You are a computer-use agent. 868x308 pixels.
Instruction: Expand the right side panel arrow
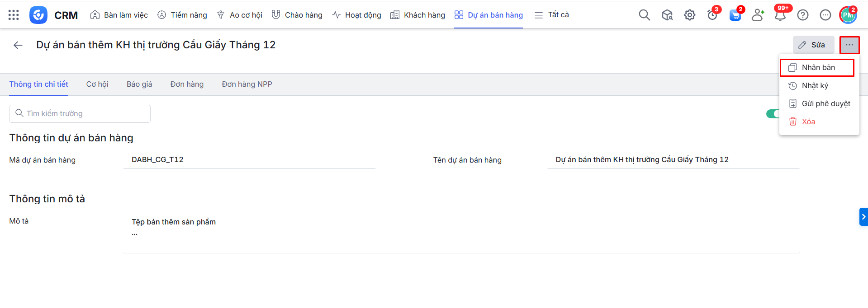coord(863,217)
